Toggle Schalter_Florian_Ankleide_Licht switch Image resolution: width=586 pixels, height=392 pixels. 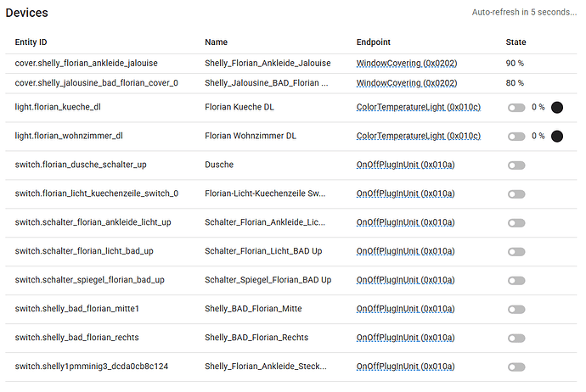(516, 223)
